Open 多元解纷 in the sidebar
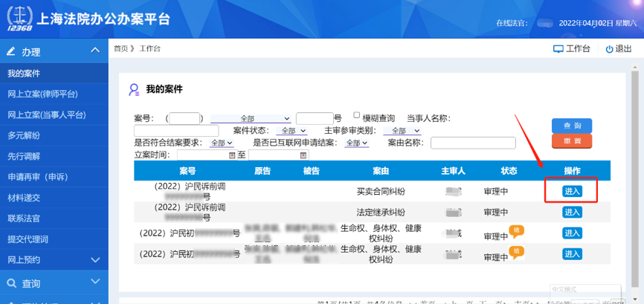Screen dimensions: 644x304 tap(54, 136)
